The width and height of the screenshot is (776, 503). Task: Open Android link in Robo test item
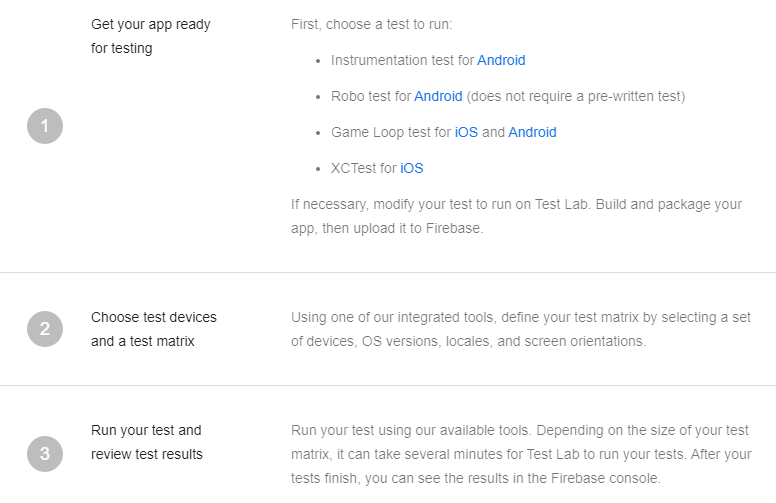pos(438,96)
